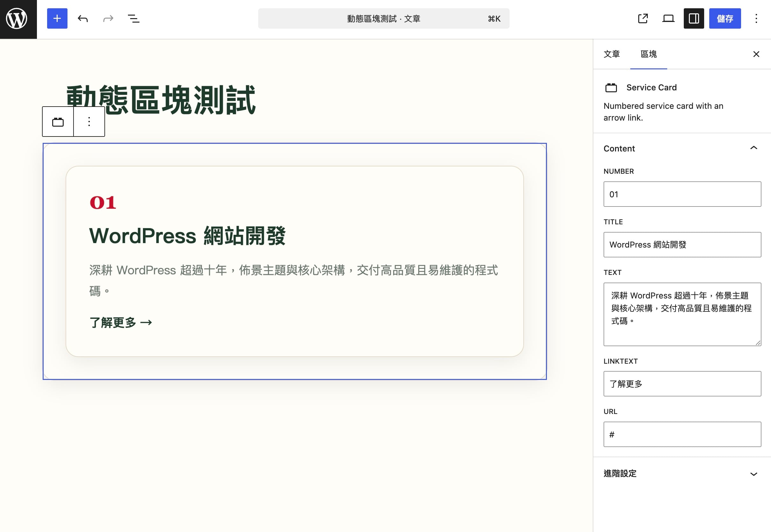Viewport: 771px width, 532px height.
Task: Expand the 進階設定 panel
Action: (682, 474)
